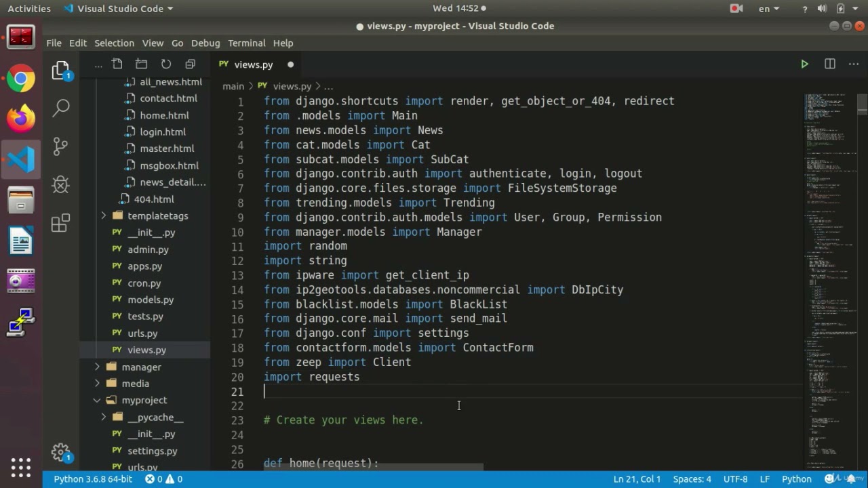Viewport: 868px width, 488px height.
Task: Open settings.py in the file tree
Action: tap(152, 451)
